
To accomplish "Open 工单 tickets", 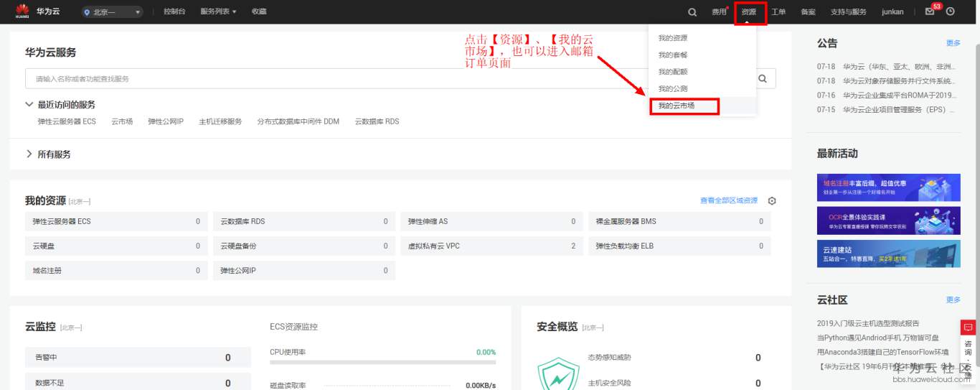I will click(x=778, y=12).
